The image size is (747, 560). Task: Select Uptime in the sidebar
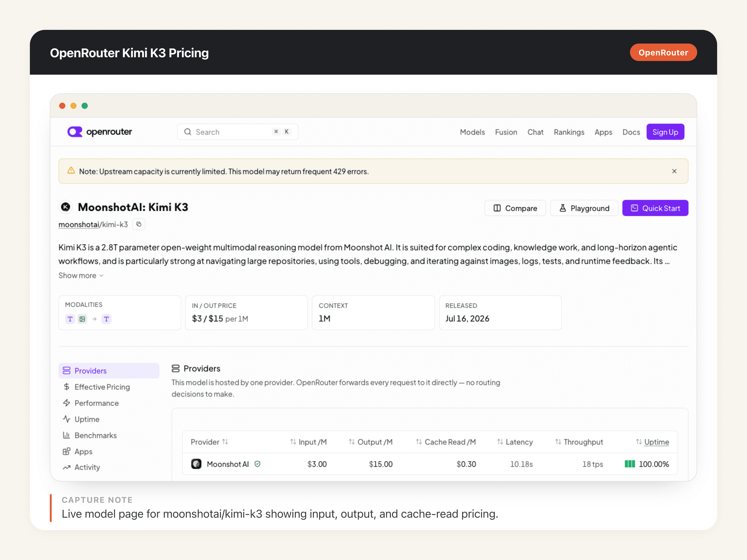109,419
